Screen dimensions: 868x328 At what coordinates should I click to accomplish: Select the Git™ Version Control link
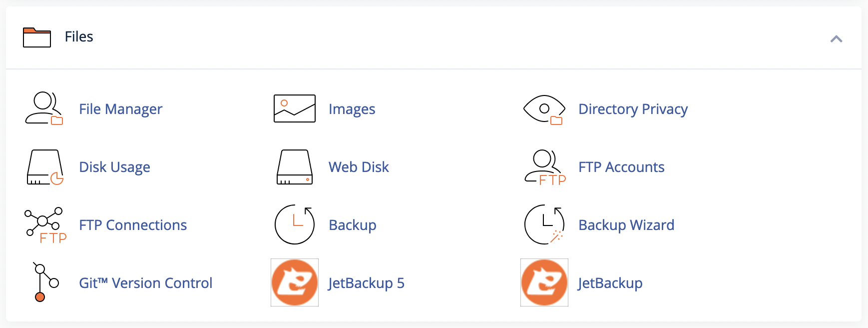[x=146, y=283]
